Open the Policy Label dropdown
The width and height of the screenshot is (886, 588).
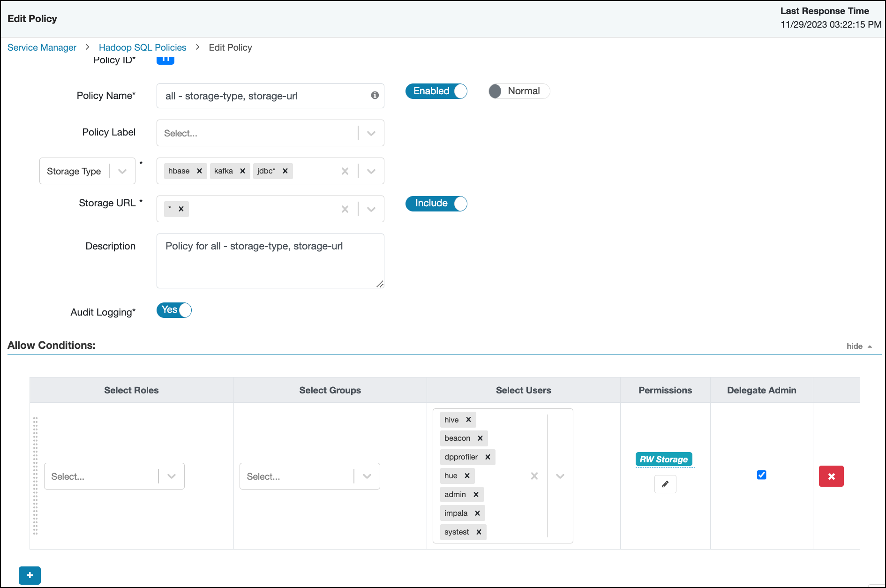tap(371, 133)
